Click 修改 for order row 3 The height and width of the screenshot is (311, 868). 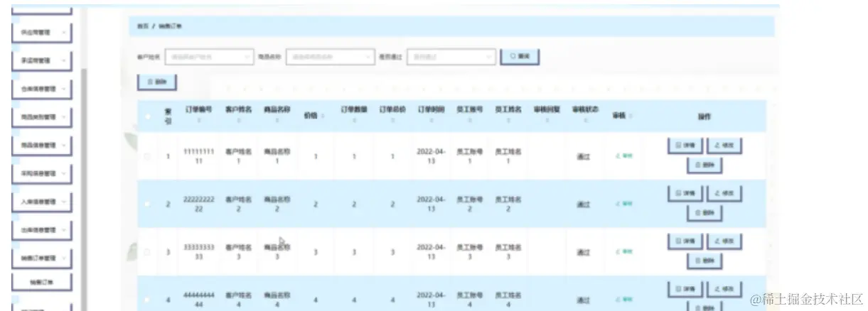[x=724, y=241]
